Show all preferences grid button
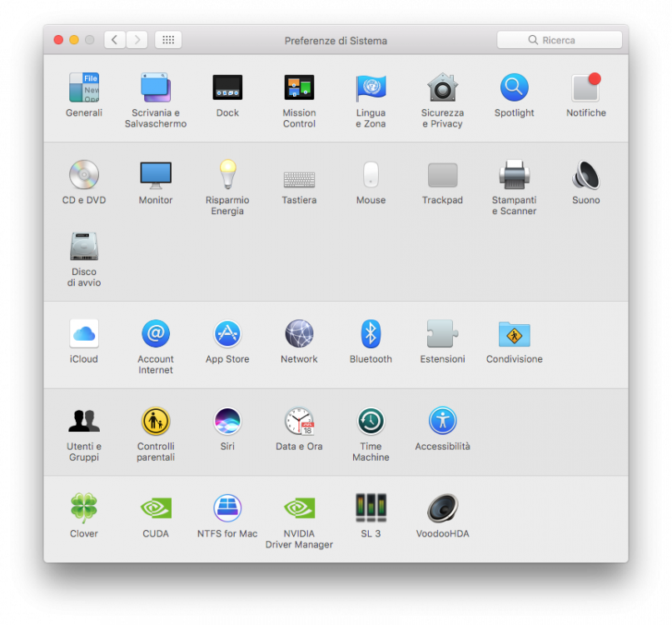Viewport: 672px width, 625px height. pos(168,40)
